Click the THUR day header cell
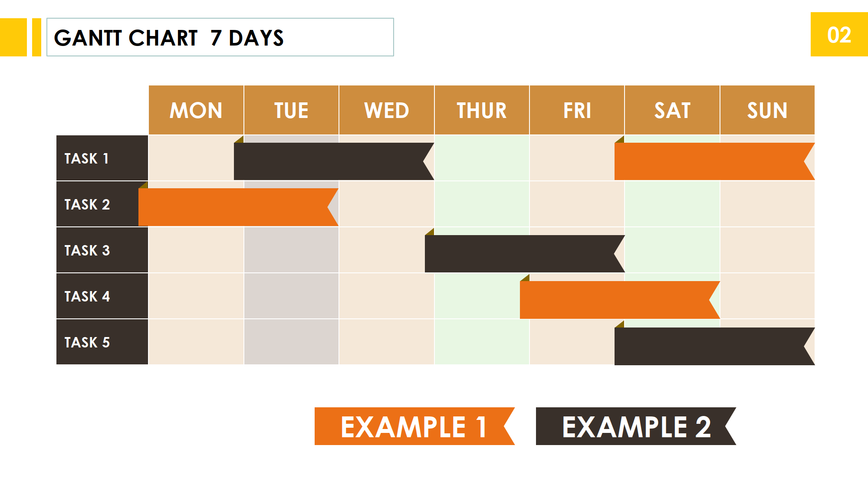Viewport: 868px width, 488px height. pyautogui.click(x=482, y=110)
